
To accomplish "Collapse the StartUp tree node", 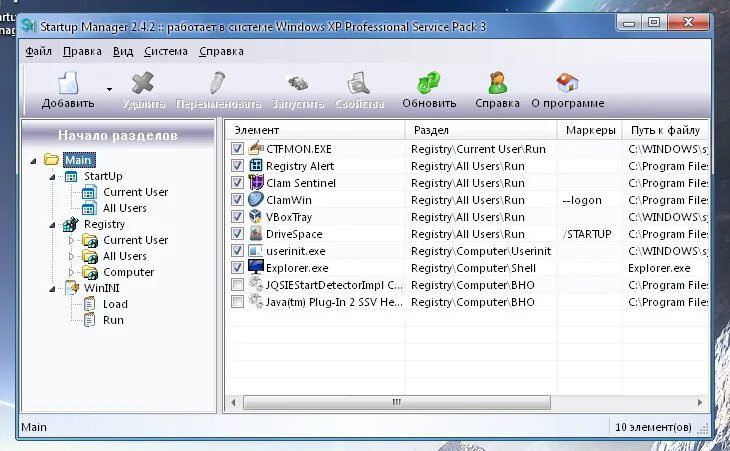I will pos(52,177).
